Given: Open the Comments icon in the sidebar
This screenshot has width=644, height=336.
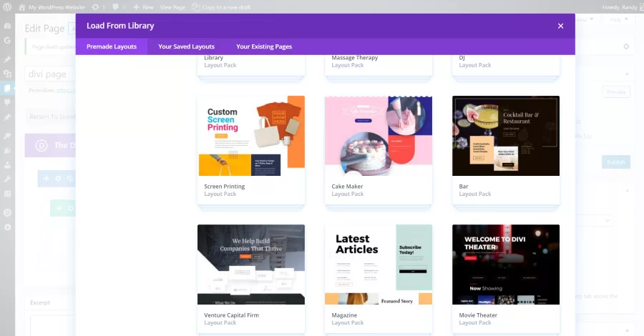Looking at the screenshot, I should pos(7,102).
